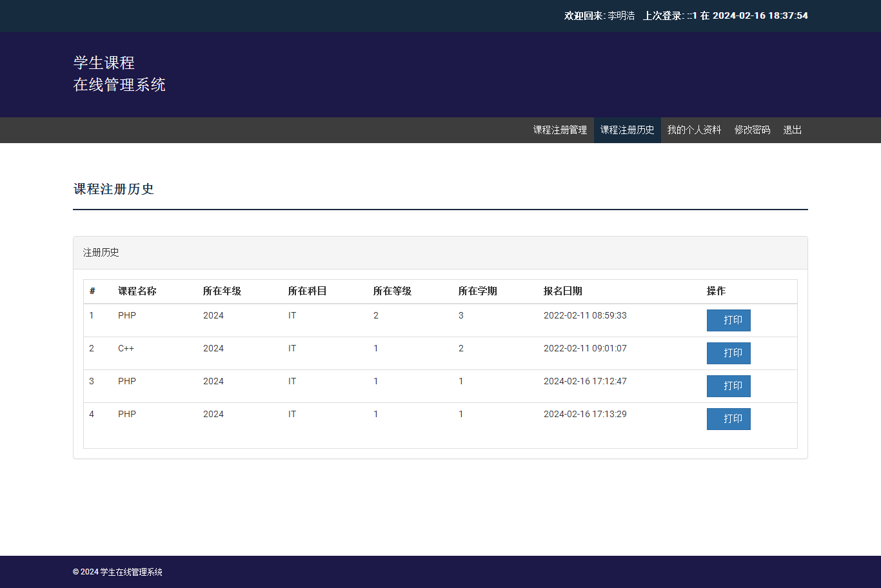Screen dimensions: 881x588
Task: Click the 操作 column header
Action: tap(716, 291)
